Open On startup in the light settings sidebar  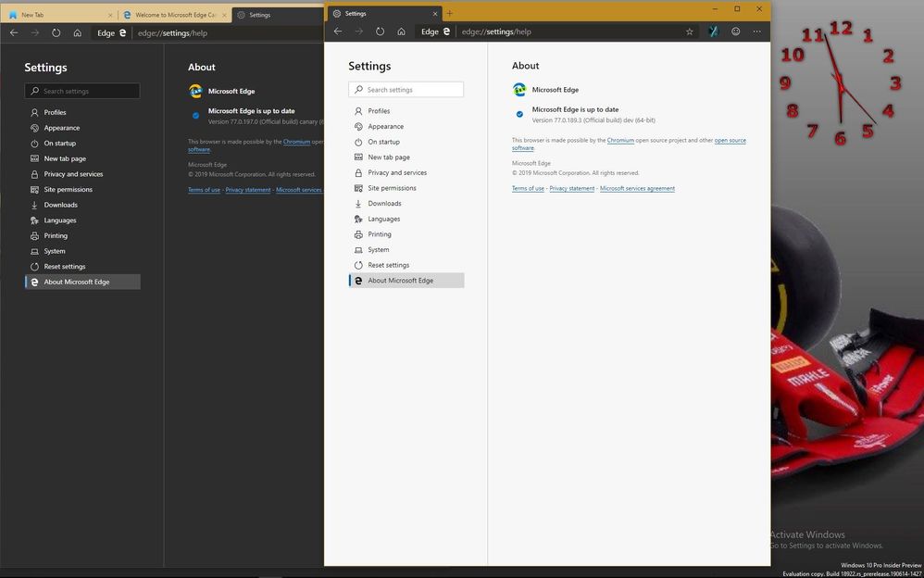pyautogui.click(x=406, y=142)
